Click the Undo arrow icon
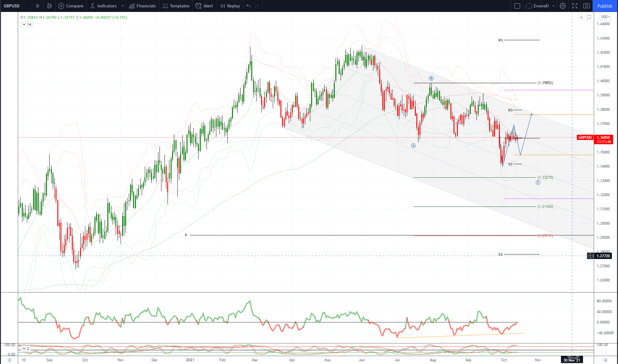The height and width of the screenshot is (364, 618). (x=248, y=6)
